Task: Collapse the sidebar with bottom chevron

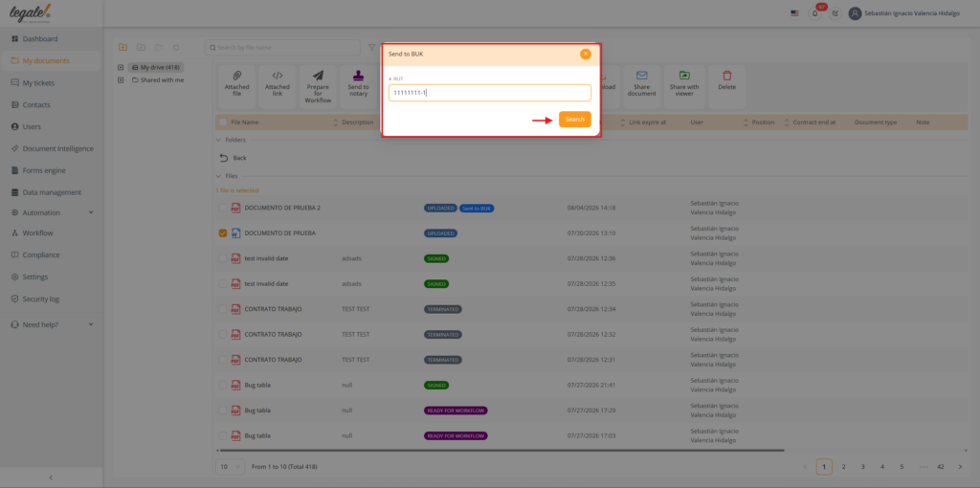Action: click(51, 477)
